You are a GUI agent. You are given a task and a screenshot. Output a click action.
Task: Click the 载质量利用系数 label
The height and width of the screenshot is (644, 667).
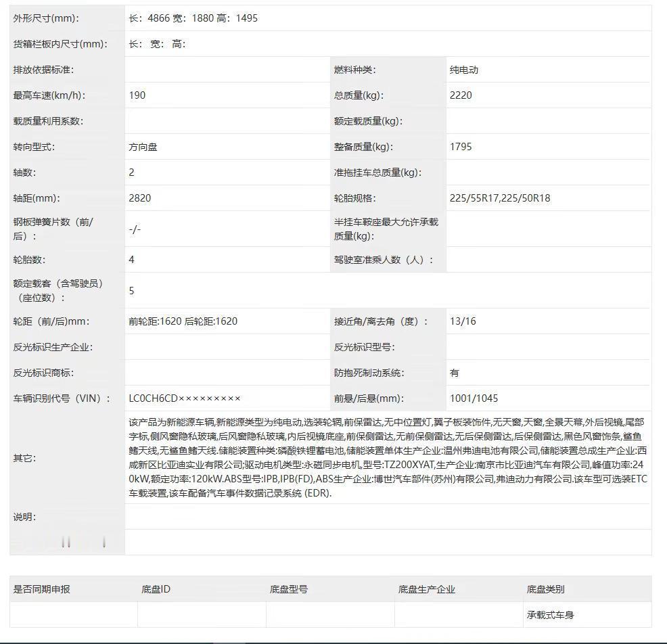pyautogui.click(x=48, y=121)
